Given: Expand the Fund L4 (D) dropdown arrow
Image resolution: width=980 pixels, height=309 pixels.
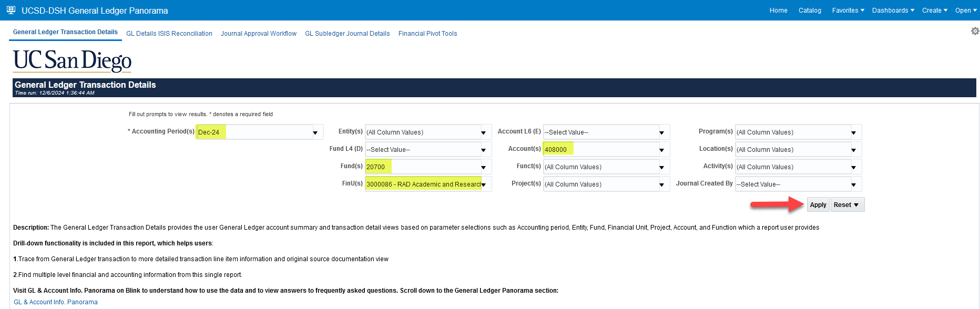Looking at the screenshot, I should [484, 150].
